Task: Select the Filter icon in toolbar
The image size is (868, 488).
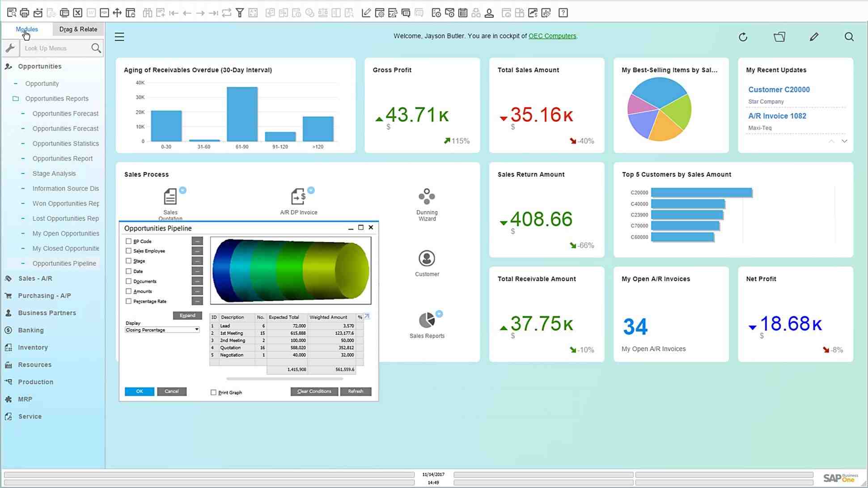Action: point(240,13)
